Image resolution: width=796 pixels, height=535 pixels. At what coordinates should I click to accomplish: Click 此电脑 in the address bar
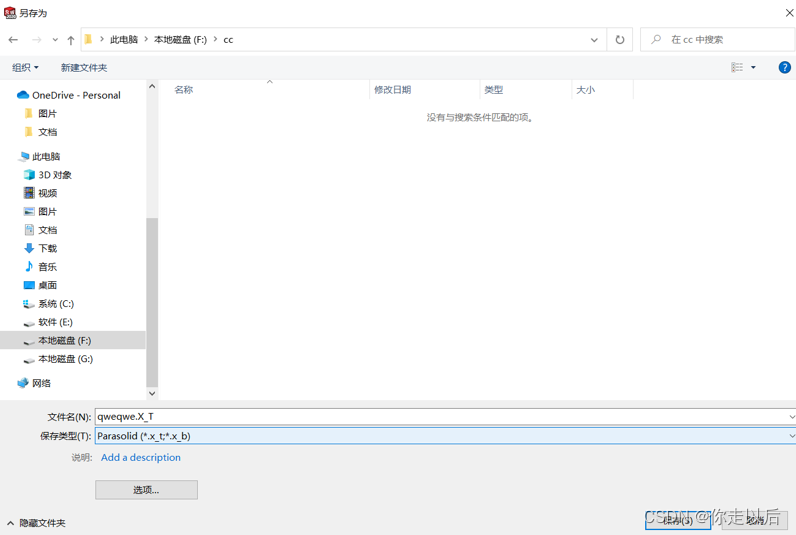coord(124,40)
